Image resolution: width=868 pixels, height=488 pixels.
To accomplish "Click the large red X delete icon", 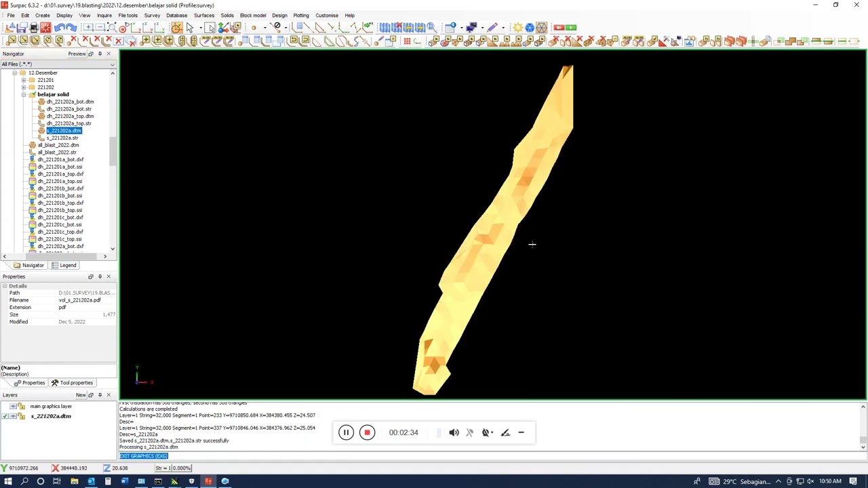I will [118, 41].
